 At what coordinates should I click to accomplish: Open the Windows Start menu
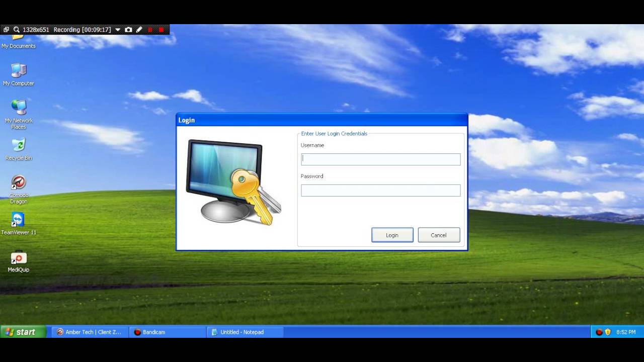tap(23, 332)
